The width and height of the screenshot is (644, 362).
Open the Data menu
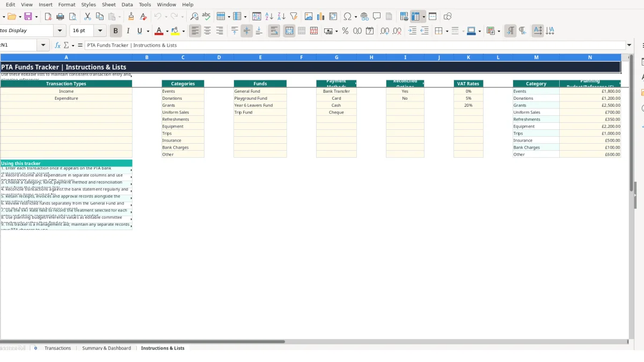127,4
